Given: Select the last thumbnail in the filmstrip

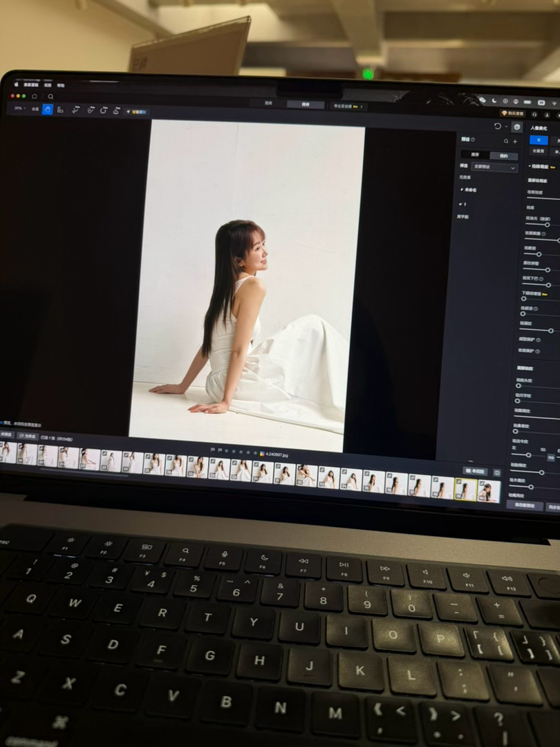Looking at the screenshot, I should point(489,491).
